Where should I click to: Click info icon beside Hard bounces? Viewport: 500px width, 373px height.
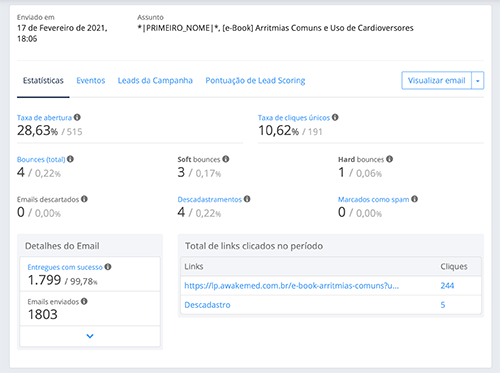[x=389, y=159]
